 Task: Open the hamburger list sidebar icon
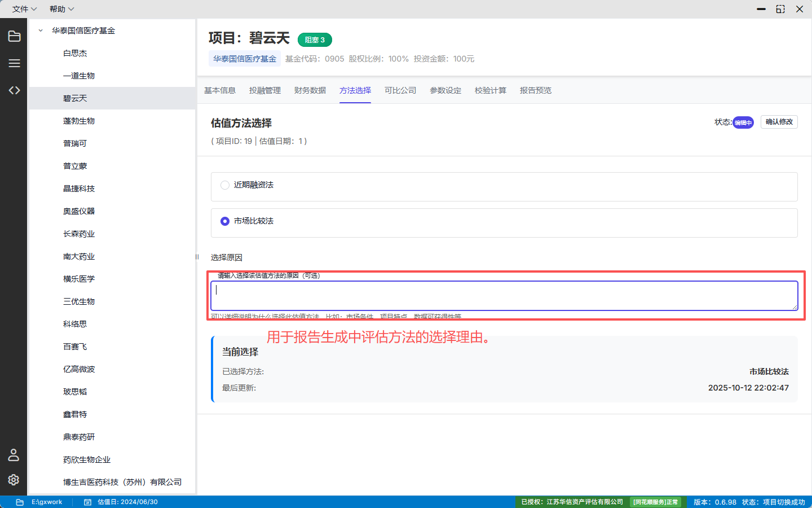click(x=14, y=63)
